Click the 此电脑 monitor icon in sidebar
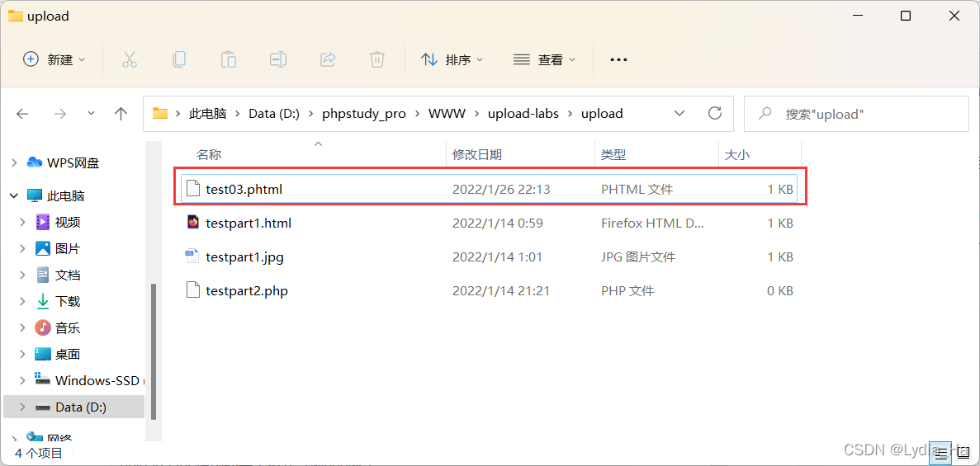The height and width of the screenshot is (466, 980). [x=35, y=196]
